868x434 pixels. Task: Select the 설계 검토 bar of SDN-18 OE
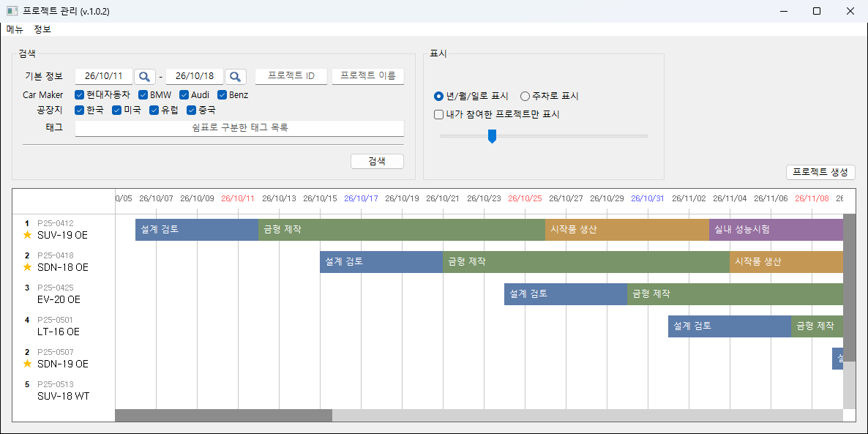click(x=381, y=262)
